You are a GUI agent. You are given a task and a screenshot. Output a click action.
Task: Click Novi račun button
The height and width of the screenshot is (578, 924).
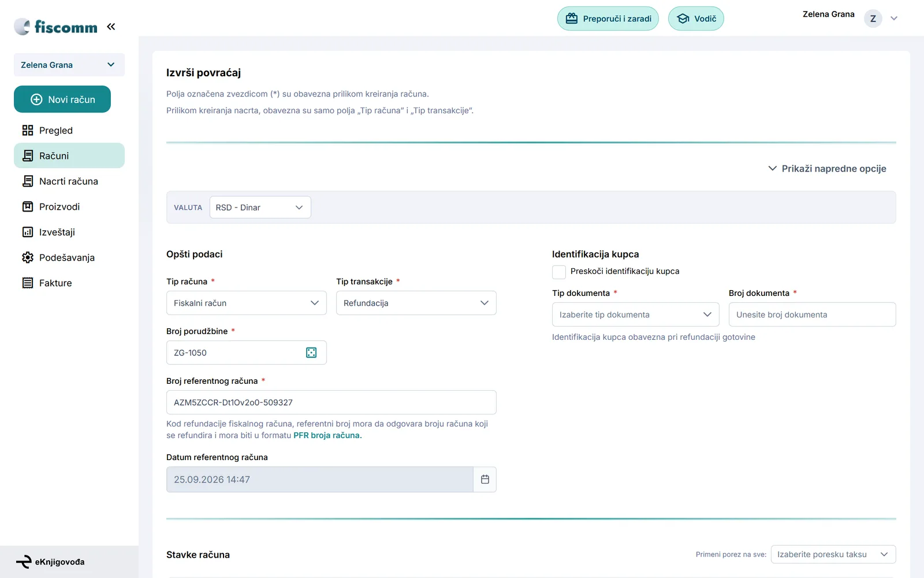(62, 99)
